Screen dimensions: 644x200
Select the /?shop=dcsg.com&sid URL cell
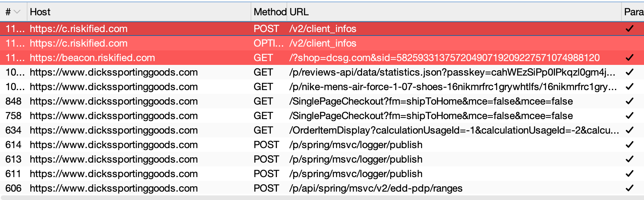[445, 58]
